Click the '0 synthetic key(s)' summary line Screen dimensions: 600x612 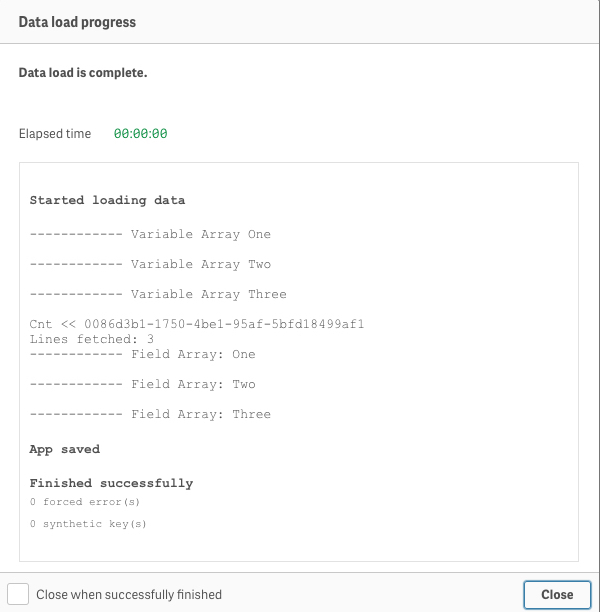pos(88,523)
